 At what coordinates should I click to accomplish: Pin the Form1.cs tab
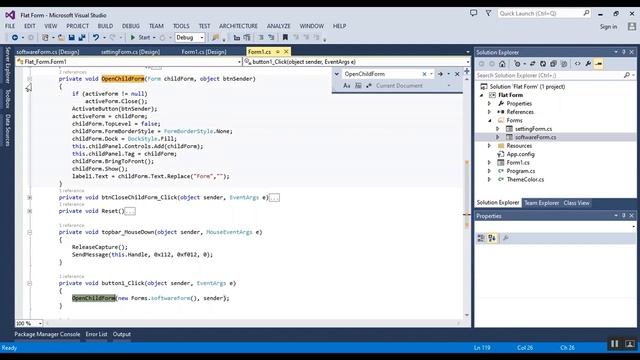tap(278, 51)
